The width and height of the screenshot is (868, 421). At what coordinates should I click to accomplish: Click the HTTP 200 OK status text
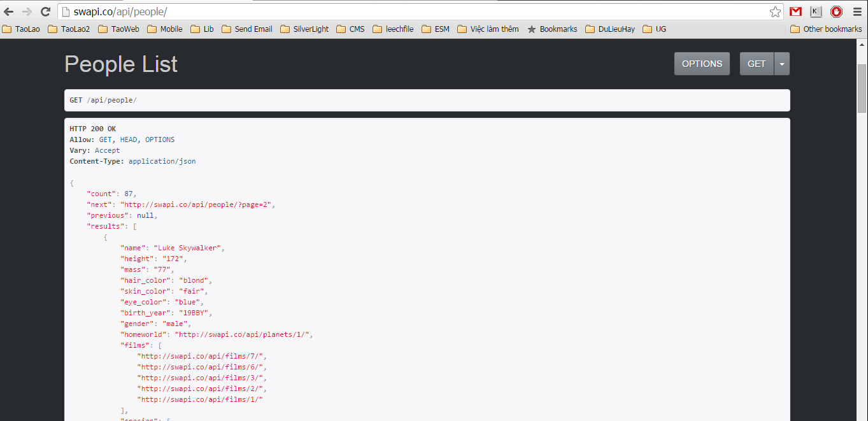point(93,129)
